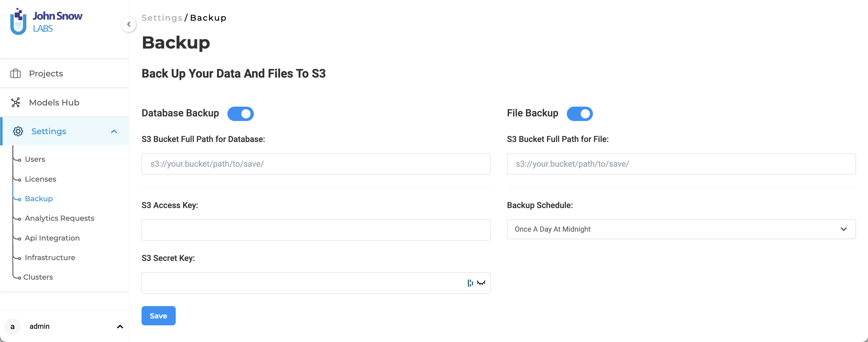The image size is (868, 342).
Task: Click the John Snow Labs logo
Action: [x=46, y=22]
